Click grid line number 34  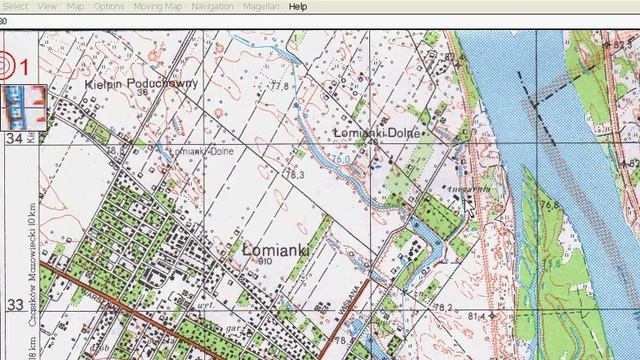tap(14, 138)
